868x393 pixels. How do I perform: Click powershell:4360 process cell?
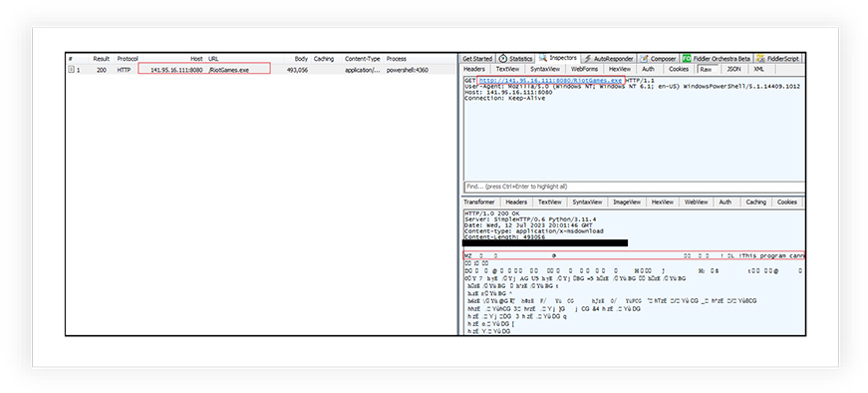[x=407, y=71]
